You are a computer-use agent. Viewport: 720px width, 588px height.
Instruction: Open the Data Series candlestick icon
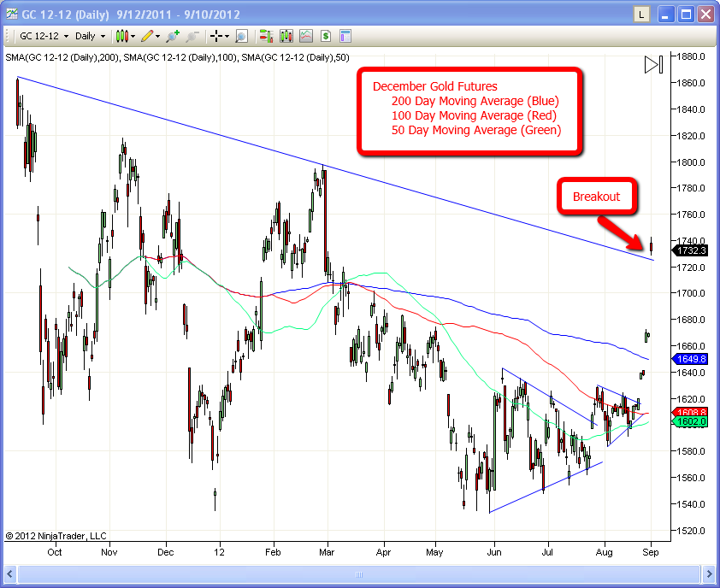pos(286,36)
